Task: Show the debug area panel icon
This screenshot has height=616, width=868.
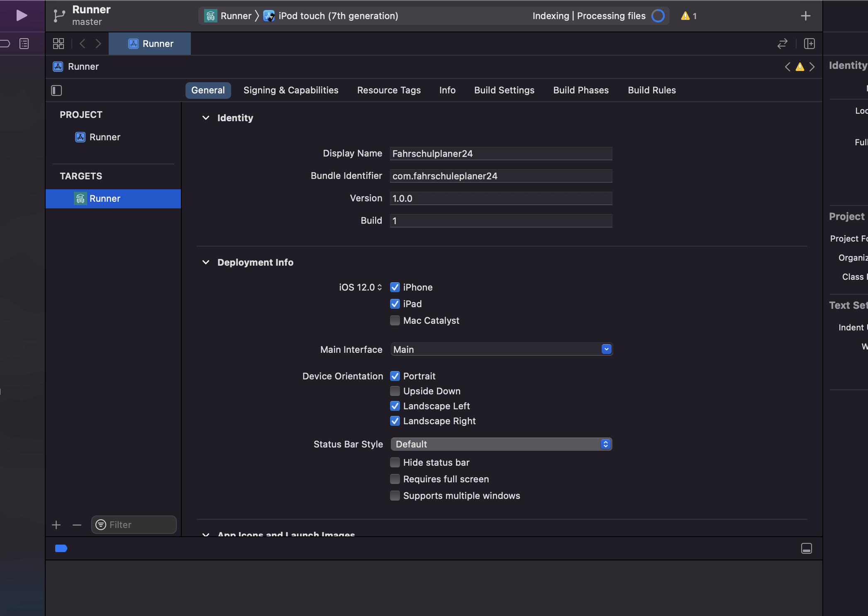Action: 806,548
